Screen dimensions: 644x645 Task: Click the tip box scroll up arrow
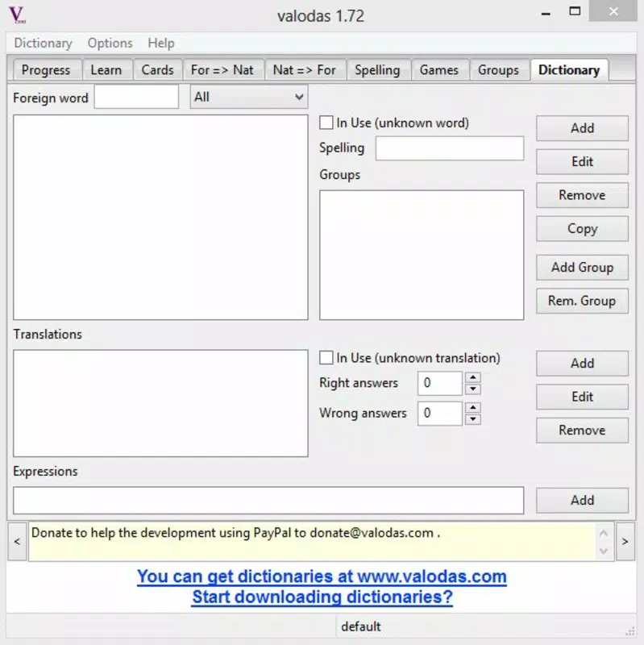[x=603, y=533]
